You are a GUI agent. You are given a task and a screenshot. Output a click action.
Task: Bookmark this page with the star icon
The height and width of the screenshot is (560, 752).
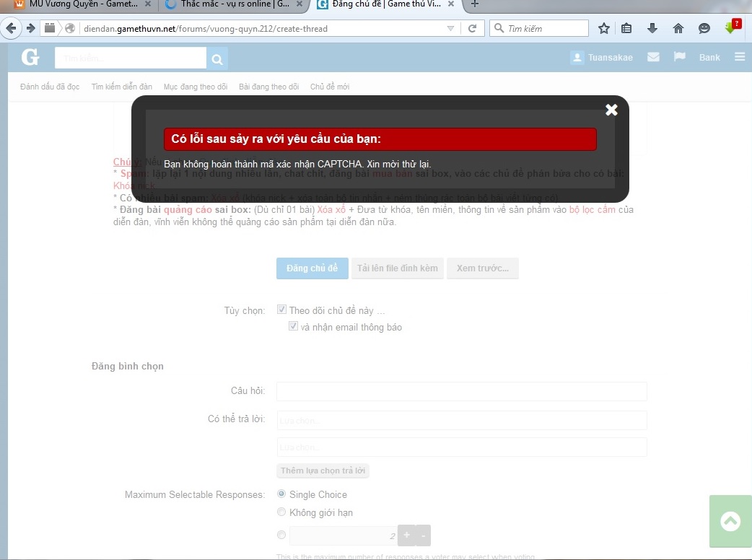coord(604,29)
